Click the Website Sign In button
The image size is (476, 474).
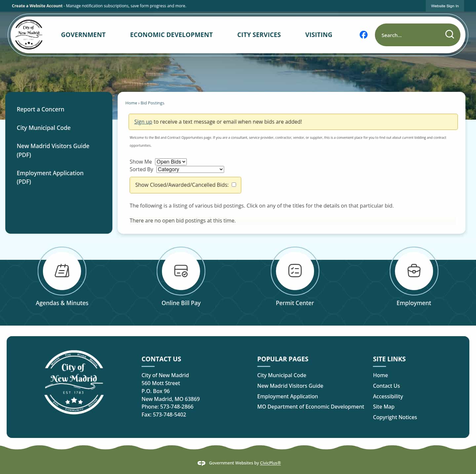[445, 6]
